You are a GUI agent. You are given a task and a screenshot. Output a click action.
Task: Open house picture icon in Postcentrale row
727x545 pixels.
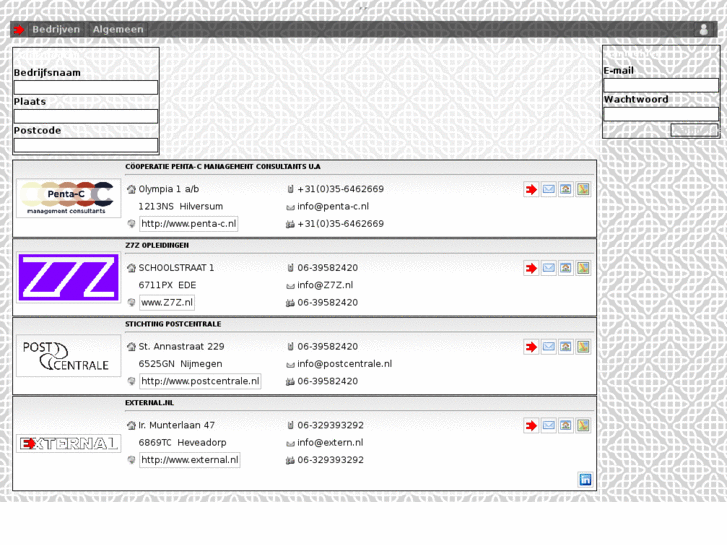[x=566, y=347]
